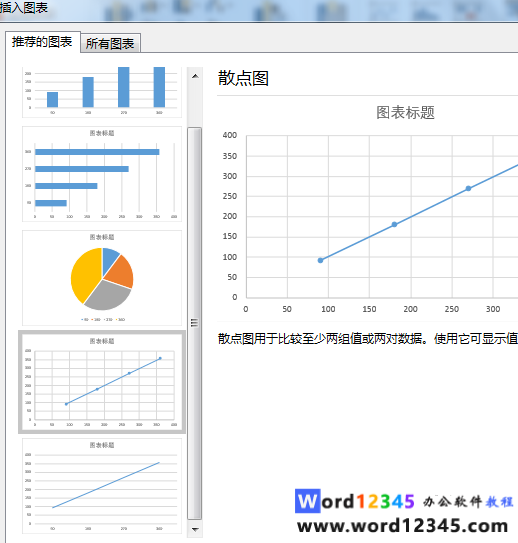This screenshot has height=543, width=518.
Task: Select the scatter chart thumbnail
Action: point(102,382)
